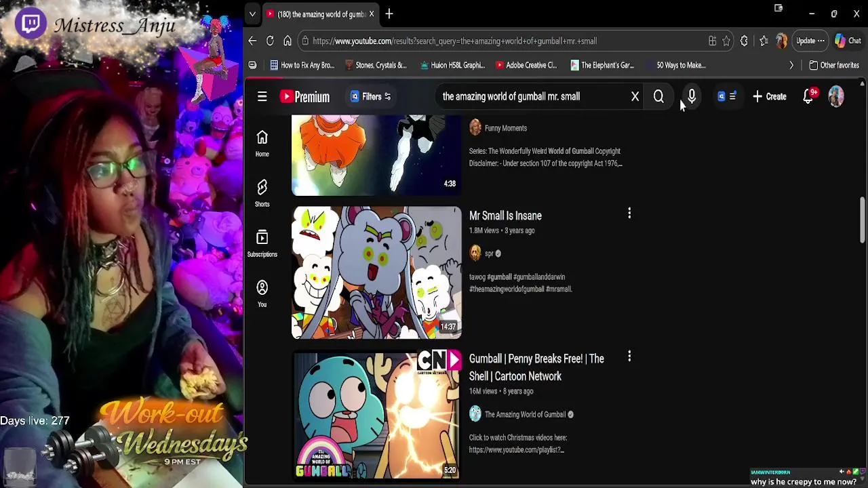The height and width of the screenshot is (488, 868).
Task: Open The Elephant's Gar... bookmark
Action: (602, 65)
